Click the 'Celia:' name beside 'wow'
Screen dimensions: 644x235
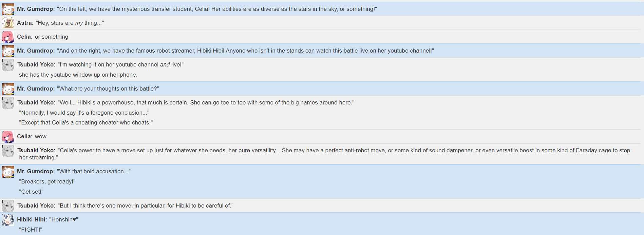[25, 136]
